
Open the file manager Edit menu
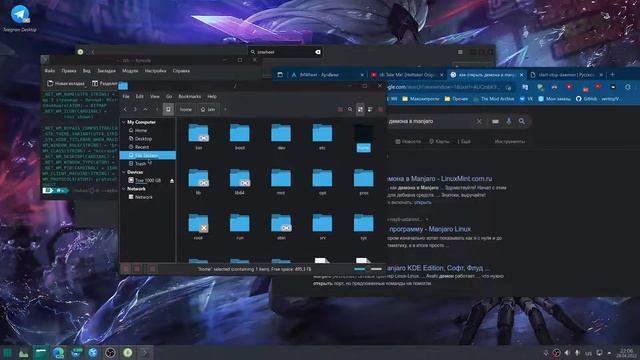coord(140,97)
